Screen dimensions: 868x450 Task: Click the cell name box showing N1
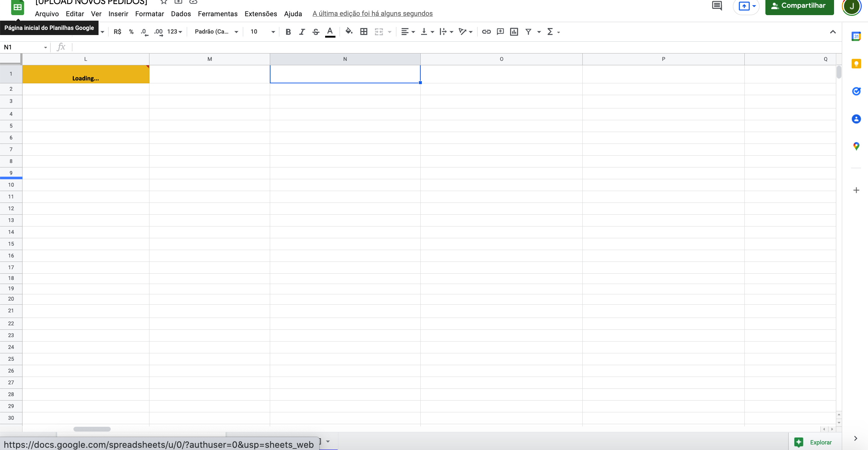(x=22, y=47)
